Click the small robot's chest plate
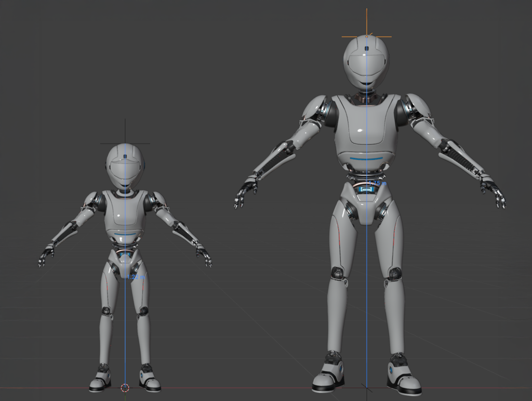This screenshot has width=532, height=401. (125, 213)
